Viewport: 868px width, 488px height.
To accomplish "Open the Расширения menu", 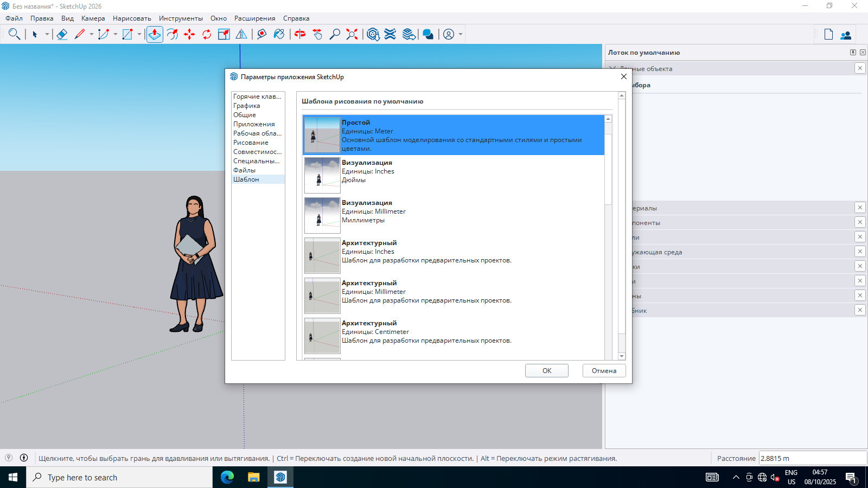I will [x=254, y=18].
